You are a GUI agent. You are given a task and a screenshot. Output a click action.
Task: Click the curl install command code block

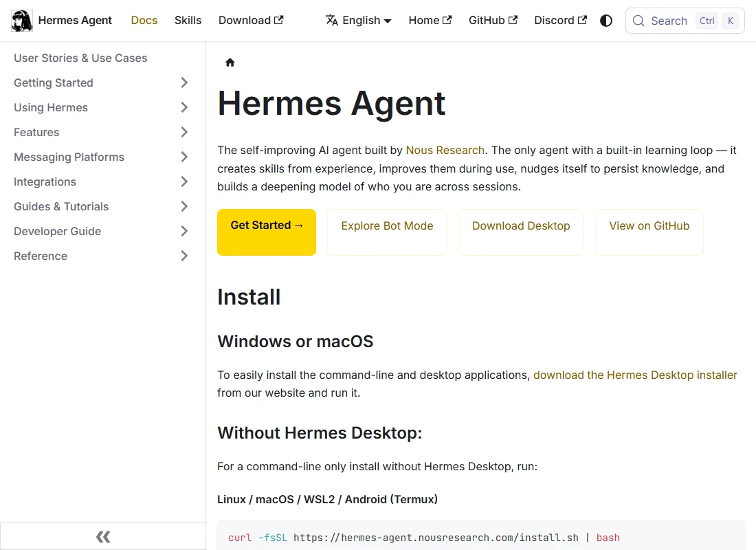click(481, 536)
